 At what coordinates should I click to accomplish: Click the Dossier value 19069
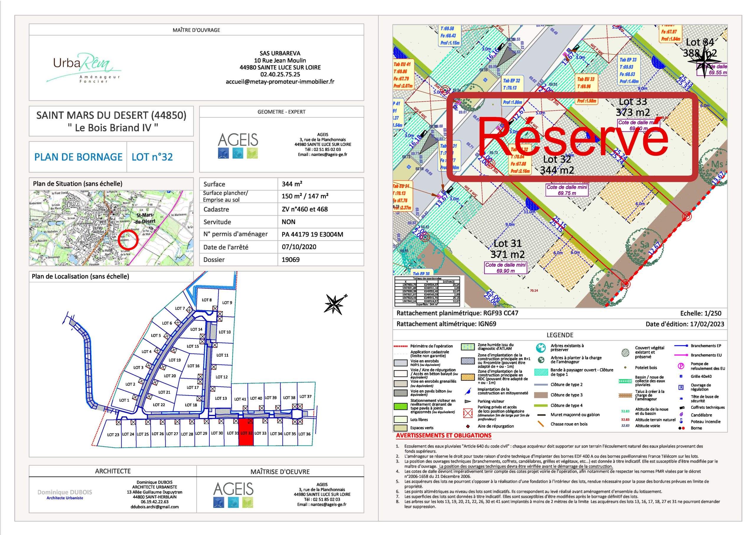pos(290,260)
